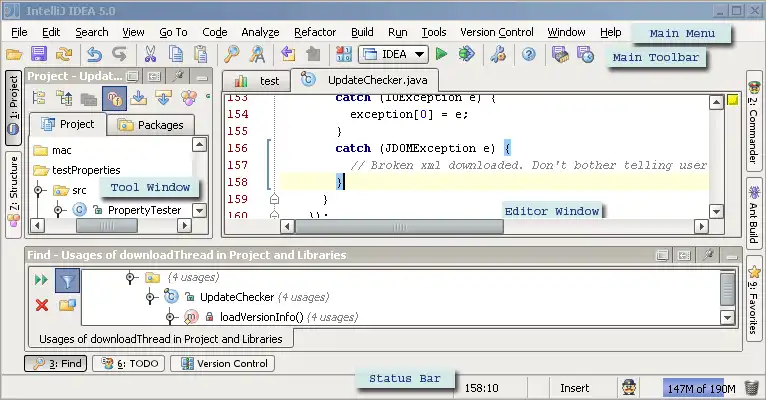
Task: Click the Save All toolbar icon
Action: pos(39,54)
